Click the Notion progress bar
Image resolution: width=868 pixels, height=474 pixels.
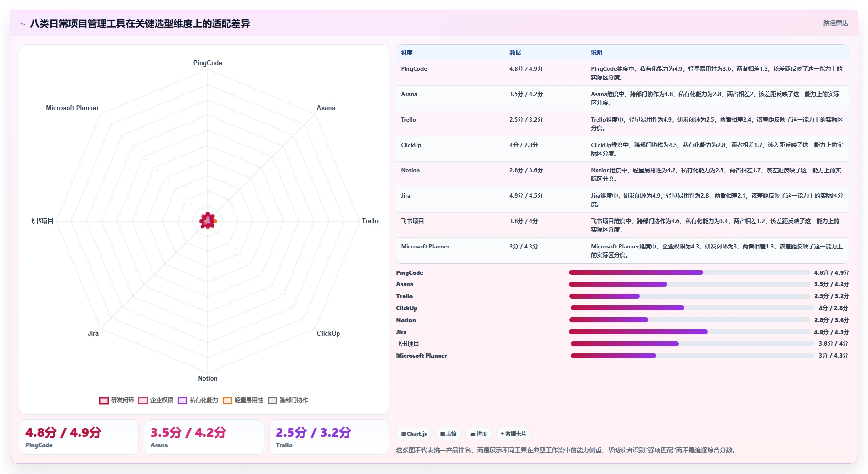[689, 320]
